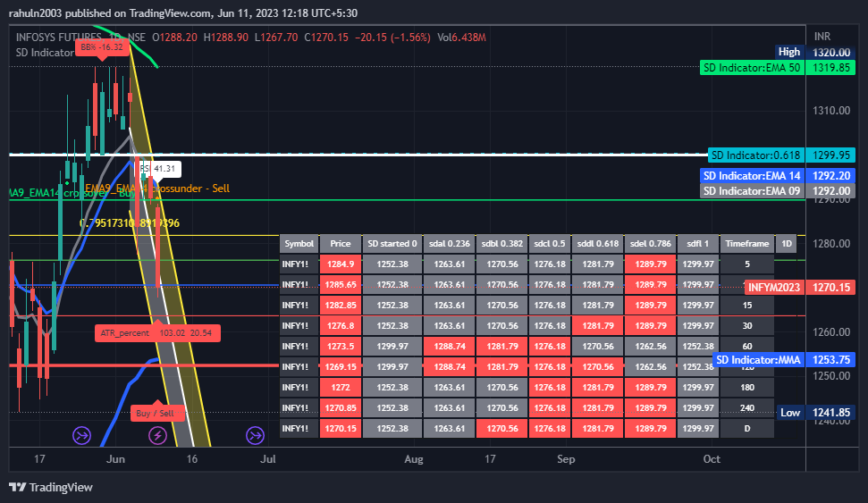868x503 pixels.
Task: Click the INFYM2023 red price label
Action: [x=800, y=287]
